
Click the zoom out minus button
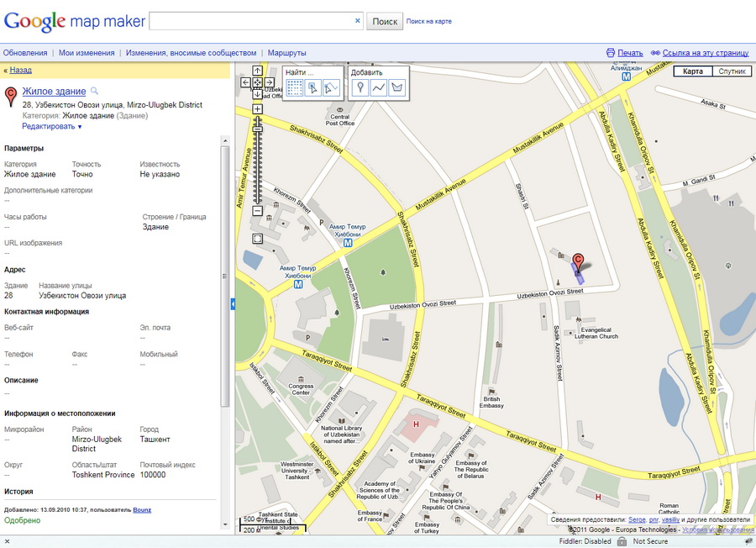(258, 211)
